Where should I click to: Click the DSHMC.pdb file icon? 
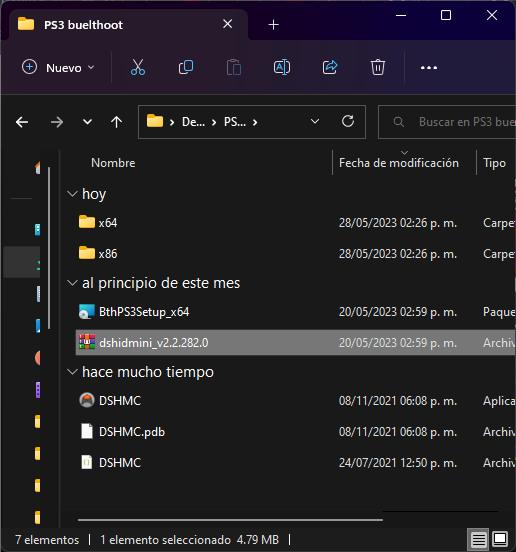pos(87,431)
